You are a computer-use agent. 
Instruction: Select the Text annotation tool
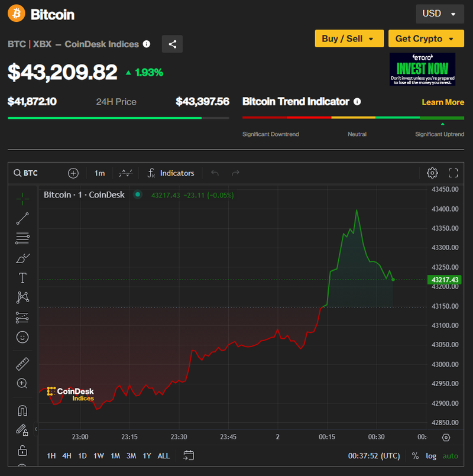click(22, 277)
